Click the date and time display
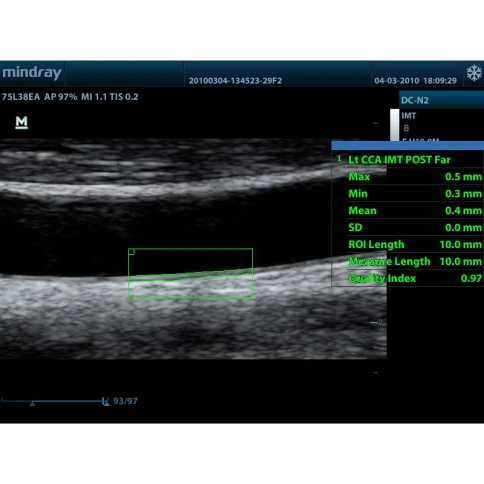Screen dimensions: 484x484 [415, 81]
